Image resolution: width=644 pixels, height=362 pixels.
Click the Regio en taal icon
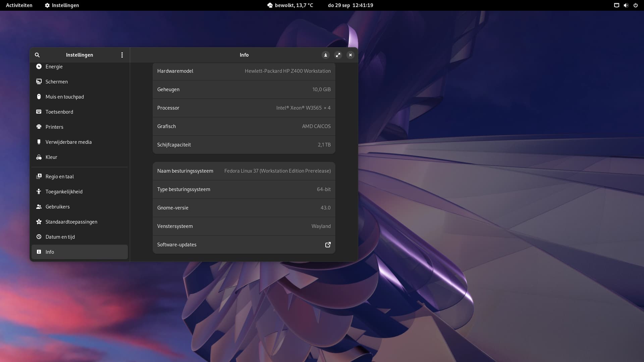[x=39, y=176]
